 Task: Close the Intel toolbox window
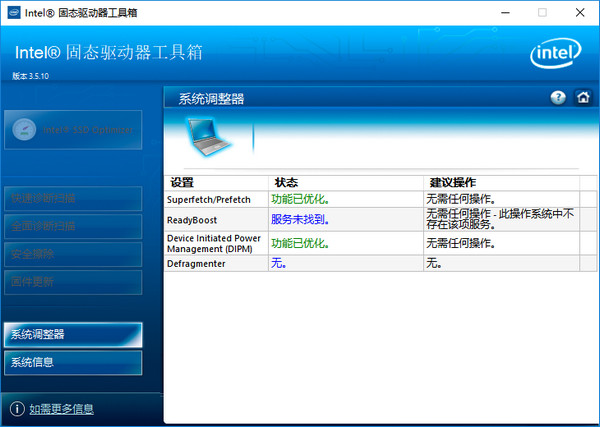coord(580,13)
